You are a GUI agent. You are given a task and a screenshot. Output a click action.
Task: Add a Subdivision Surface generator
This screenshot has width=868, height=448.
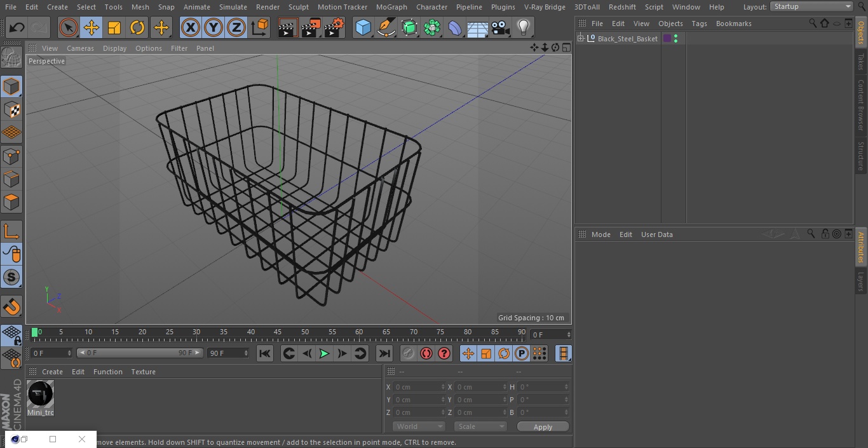409,27
